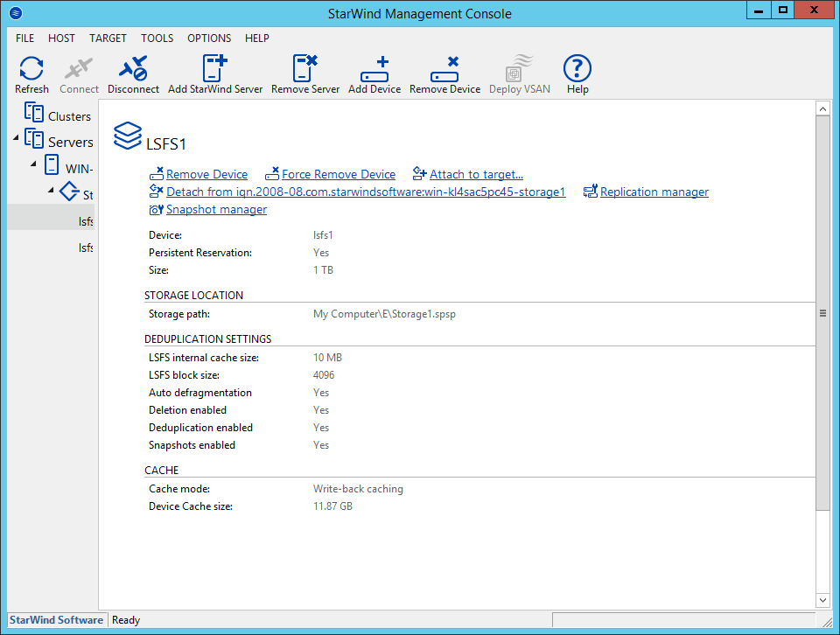The width and height of the screenshot is (840, 635).
Task: Open the HELP menu
Action: click(257, 38)
